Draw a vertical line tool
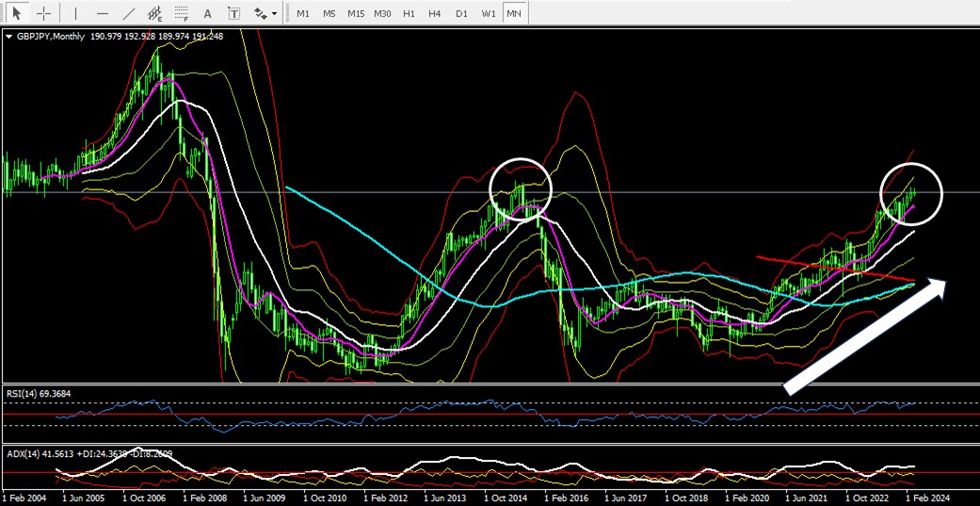 pyautogui.click(x=76, y=13)
